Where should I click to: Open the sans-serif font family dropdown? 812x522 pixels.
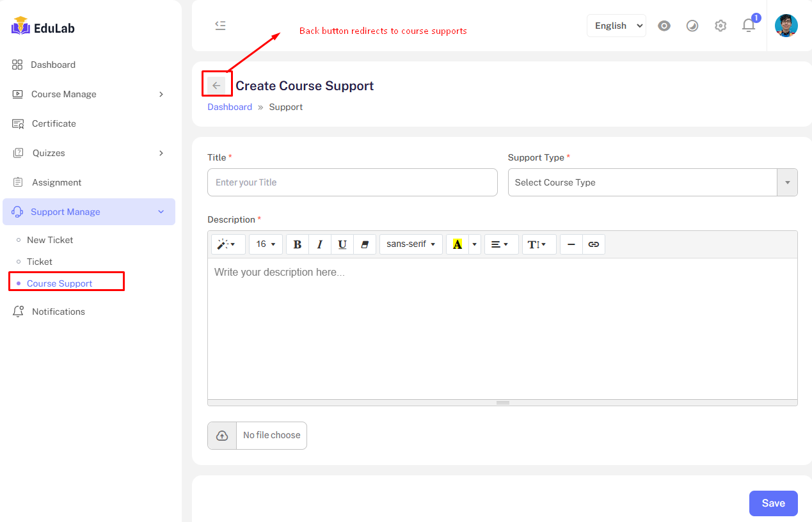411,244
